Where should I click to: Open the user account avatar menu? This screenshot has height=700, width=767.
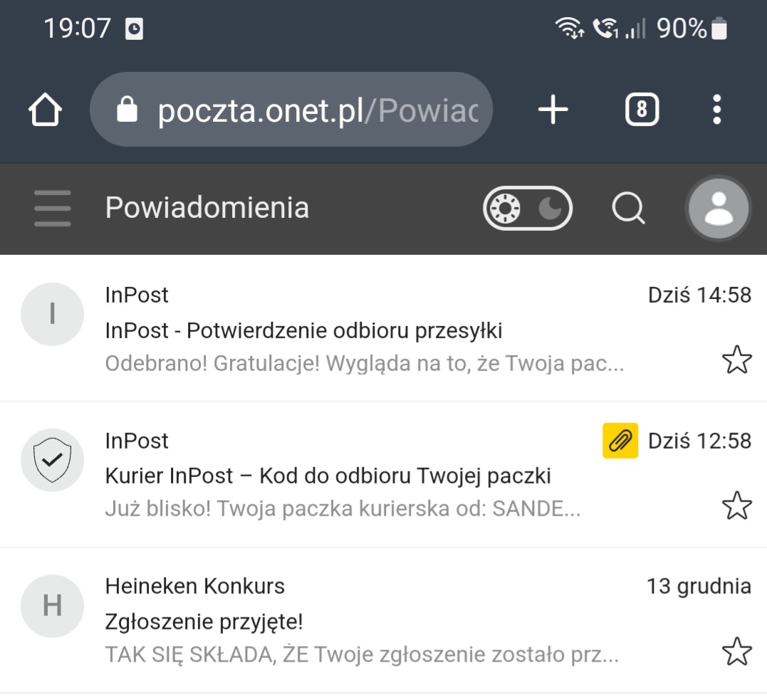(718, 209)
